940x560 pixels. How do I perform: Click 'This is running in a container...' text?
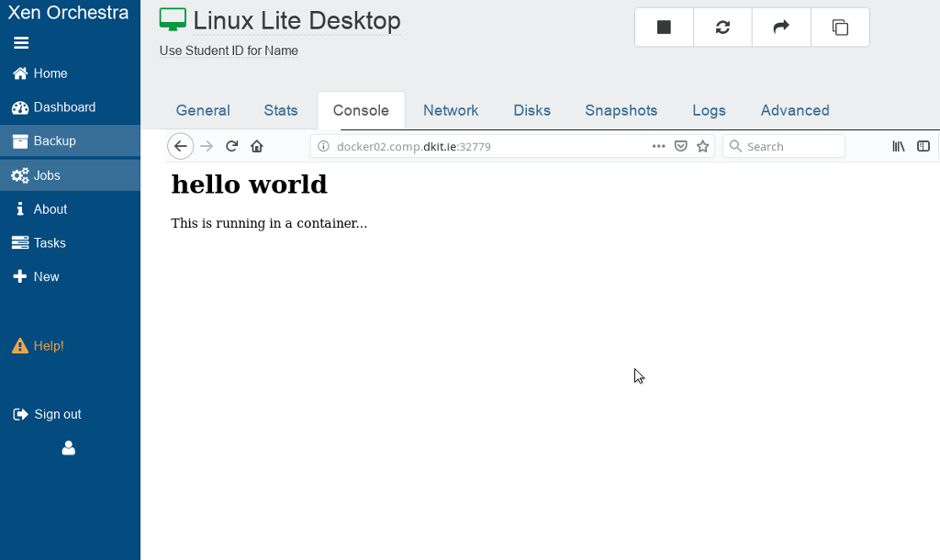[269, 223]
